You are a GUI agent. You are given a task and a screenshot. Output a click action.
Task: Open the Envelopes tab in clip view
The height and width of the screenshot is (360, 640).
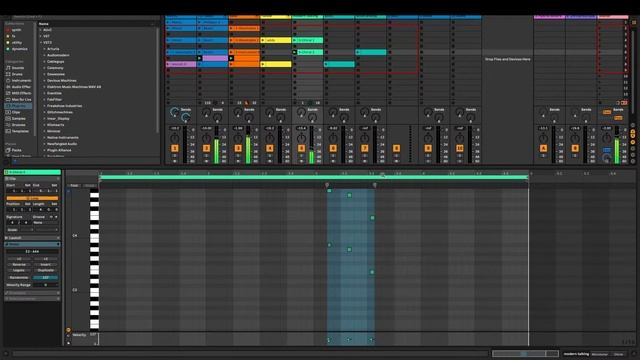(32, 293)
